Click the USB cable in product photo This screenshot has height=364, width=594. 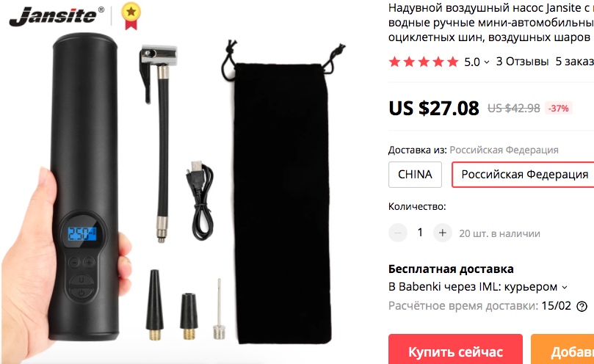(200, 200)
